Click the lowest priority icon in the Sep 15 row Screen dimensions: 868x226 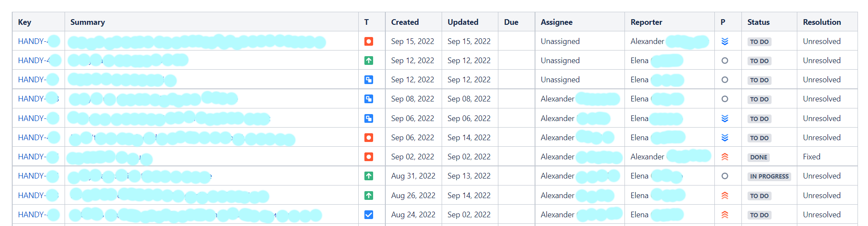tap(725, 41)
